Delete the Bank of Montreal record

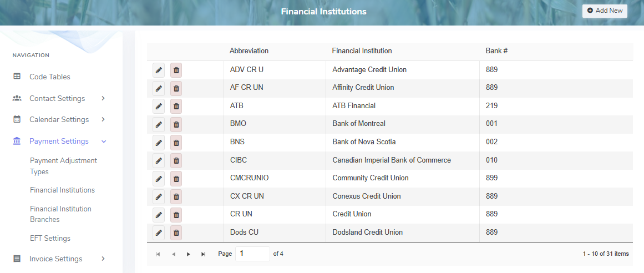coord(176,124)
